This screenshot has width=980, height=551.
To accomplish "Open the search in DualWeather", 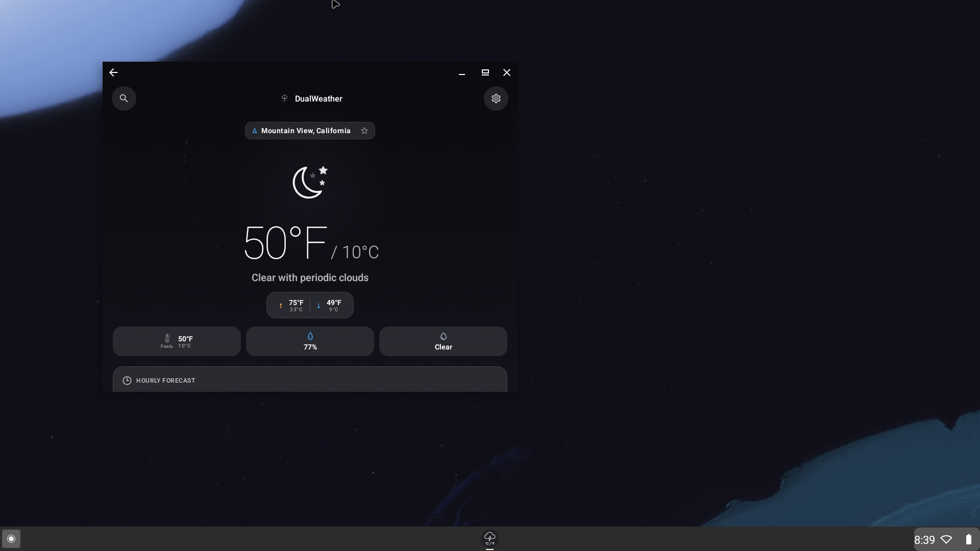I will tap(124, 98).
